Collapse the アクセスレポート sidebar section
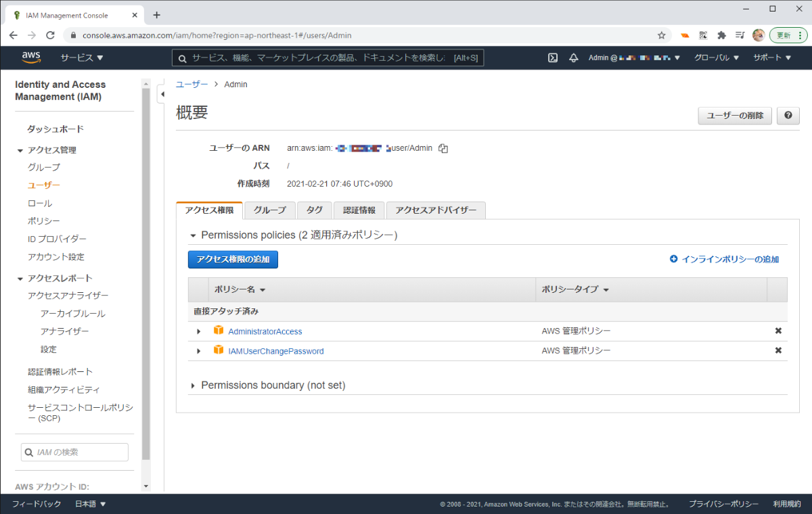Viewport: 812px width, 514px height. (x=20, y=278)
